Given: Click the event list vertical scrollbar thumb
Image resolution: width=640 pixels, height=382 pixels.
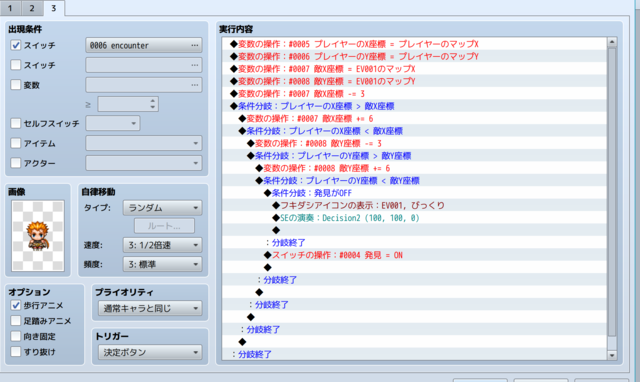Looking at the screenshot, I should click(x=612, y=192).
